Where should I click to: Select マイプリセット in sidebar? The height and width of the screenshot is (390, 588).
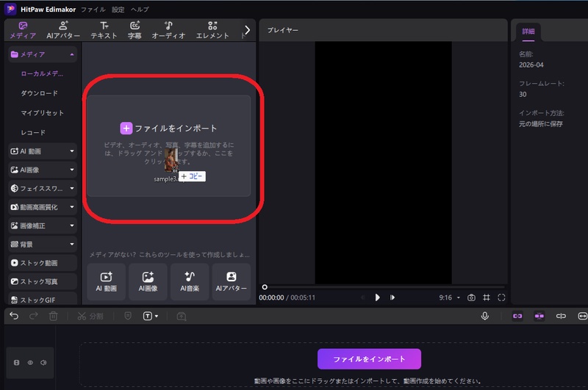coord(42,113)
